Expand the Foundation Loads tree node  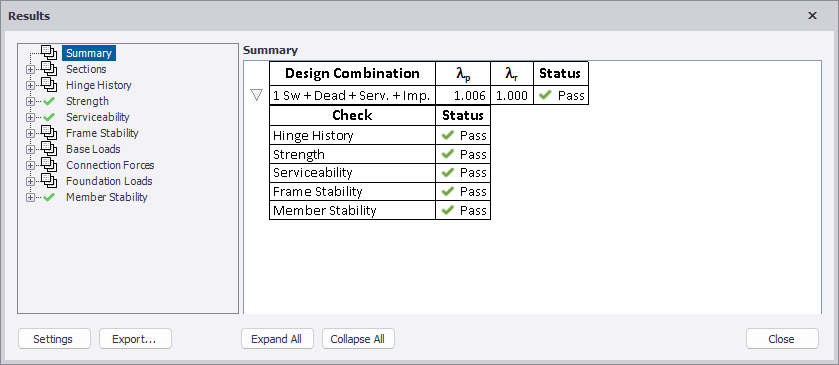30,182
